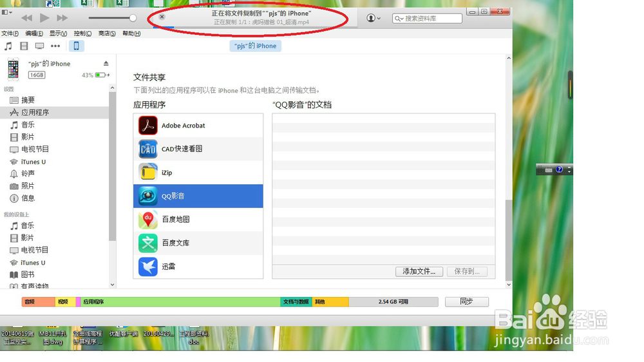Screen dimensions: 644x362
Task: Switch to the TV shows library icon
Action: click(39, 46)
